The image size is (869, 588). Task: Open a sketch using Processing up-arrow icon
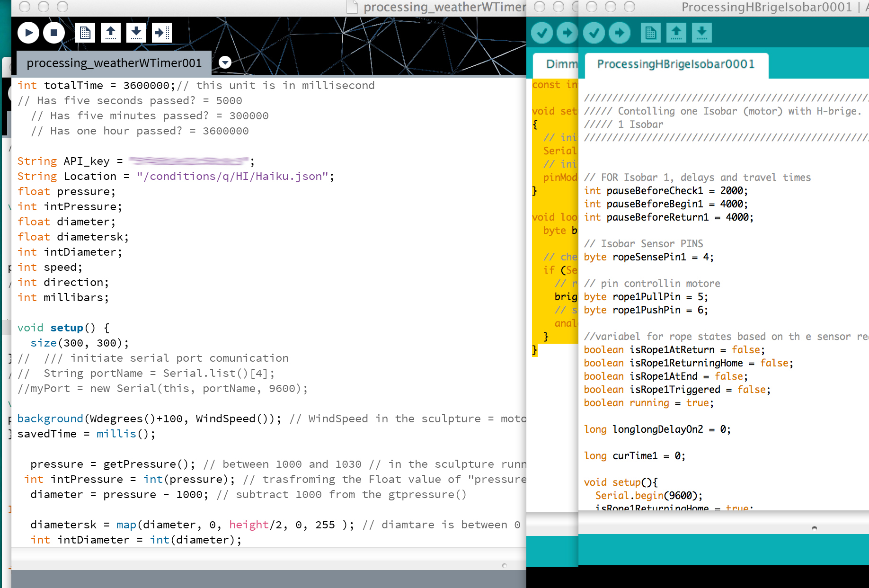coord(111,33)
